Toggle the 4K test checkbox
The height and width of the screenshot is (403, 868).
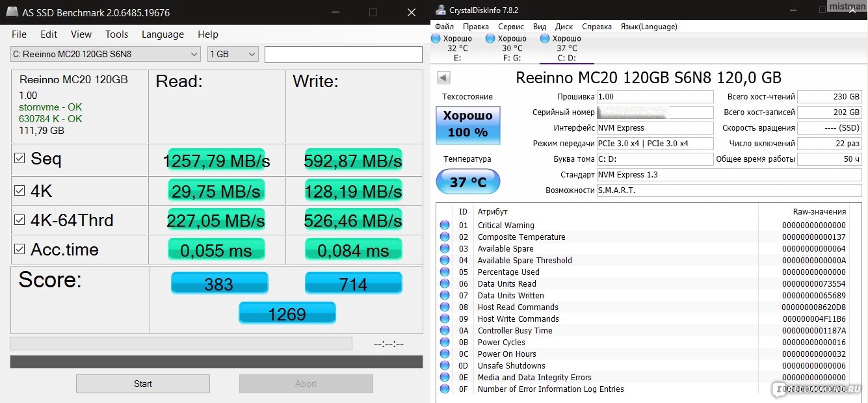click(x=20, y=191)
